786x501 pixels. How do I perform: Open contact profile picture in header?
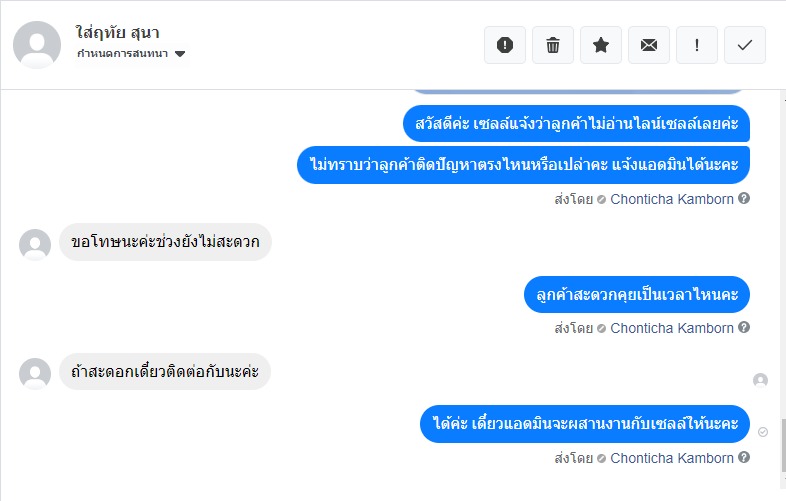click(37, 45)
